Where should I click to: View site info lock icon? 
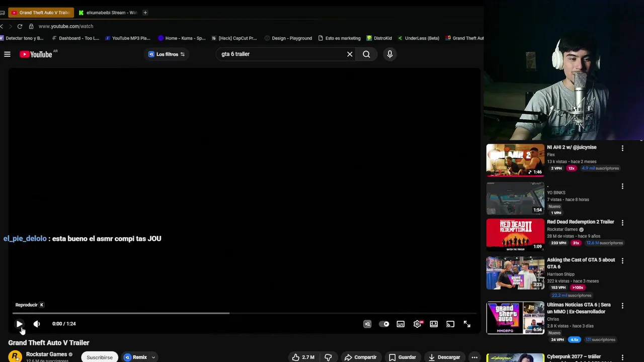point(31,26)
